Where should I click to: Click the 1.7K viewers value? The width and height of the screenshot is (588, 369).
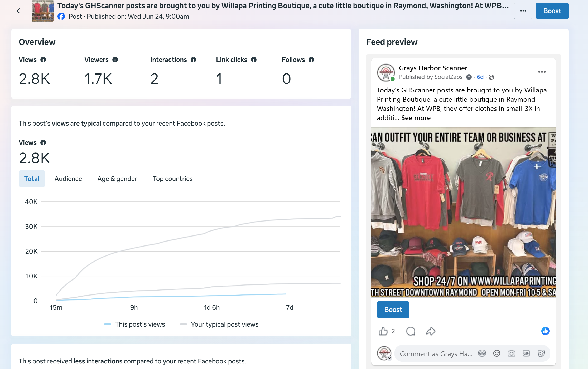click(98, 79)
